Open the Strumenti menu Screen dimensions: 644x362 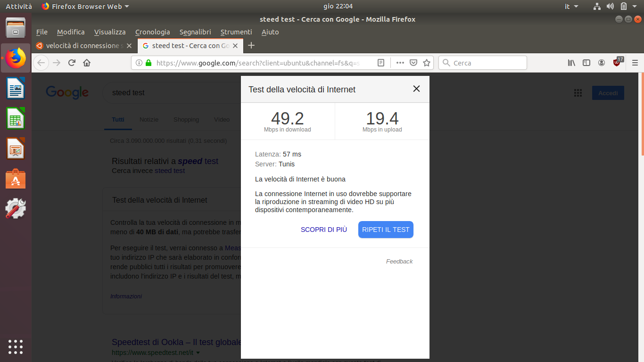[236, 32]
